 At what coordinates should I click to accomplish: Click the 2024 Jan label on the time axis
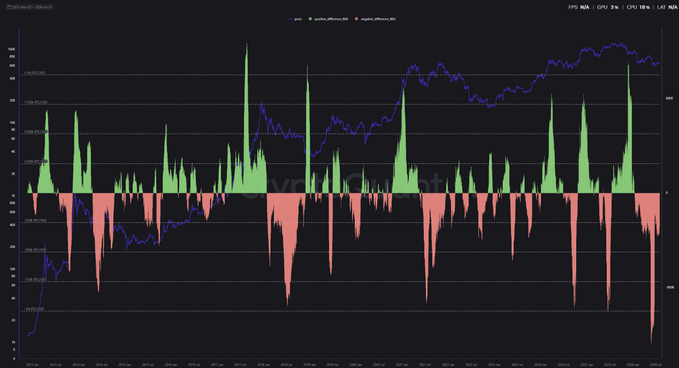540,365
